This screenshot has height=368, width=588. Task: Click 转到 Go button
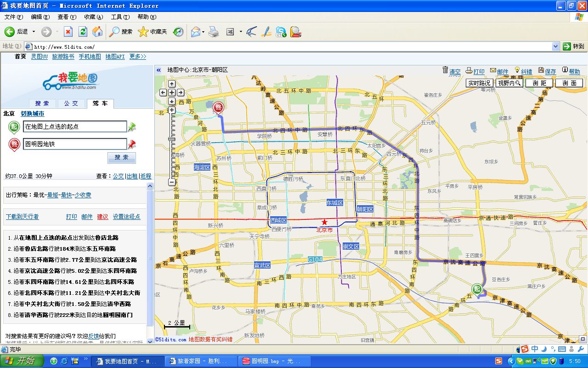tap(574, 46)
